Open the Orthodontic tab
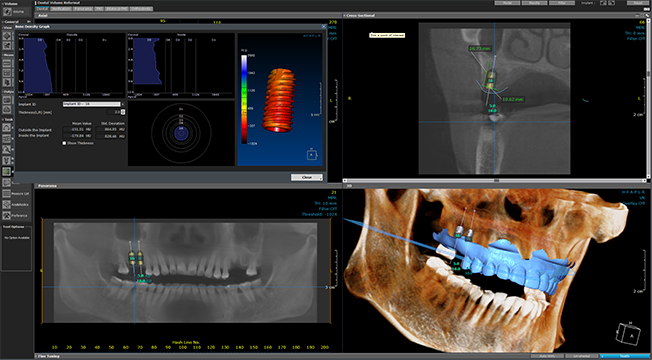This screenshot has width=652, height=360. [x=141, y=9]
